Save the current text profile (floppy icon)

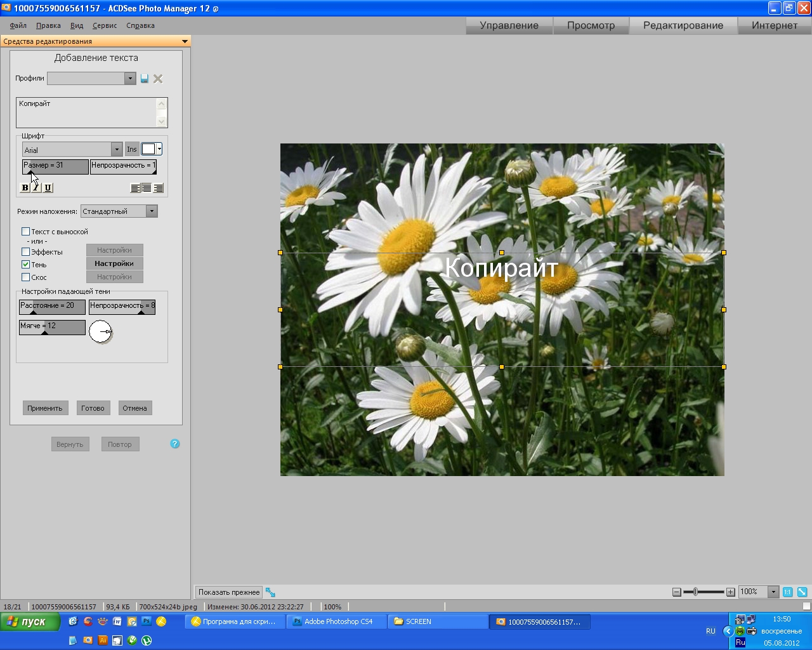(x=145, y=78)
